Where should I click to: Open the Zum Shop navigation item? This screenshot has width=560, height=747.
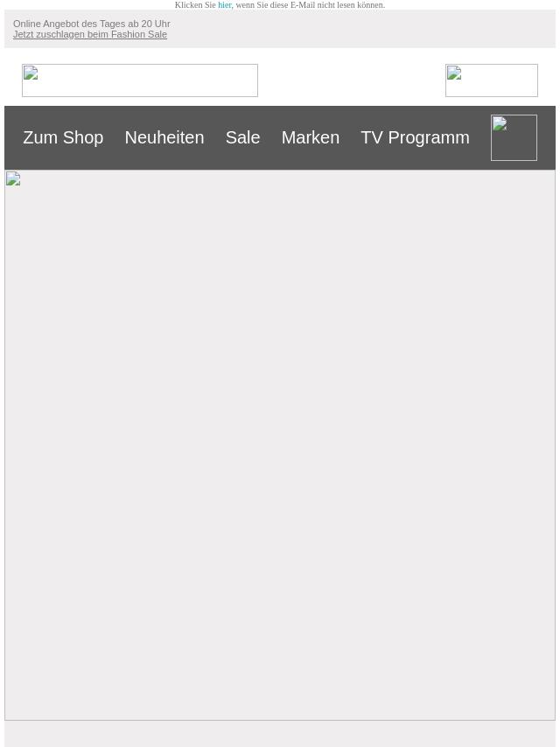(x=63, y=137)
